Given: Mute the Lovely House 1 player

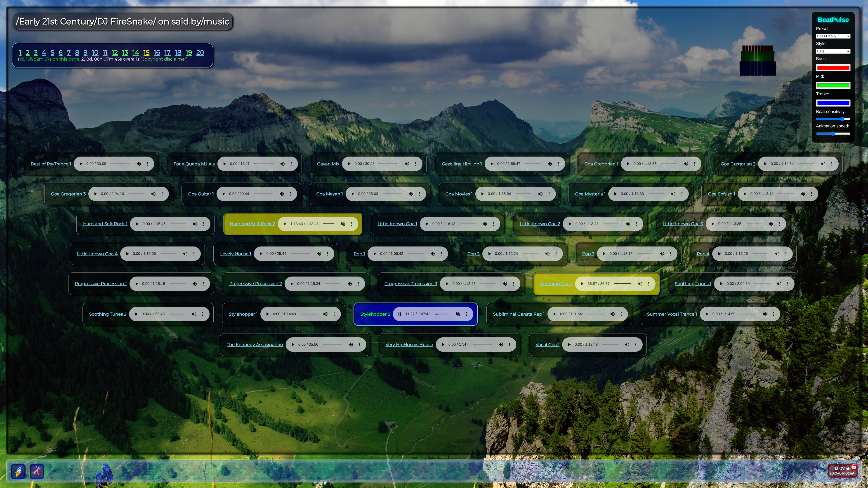Looking at the screenshot, I should [x=319, y=253].
